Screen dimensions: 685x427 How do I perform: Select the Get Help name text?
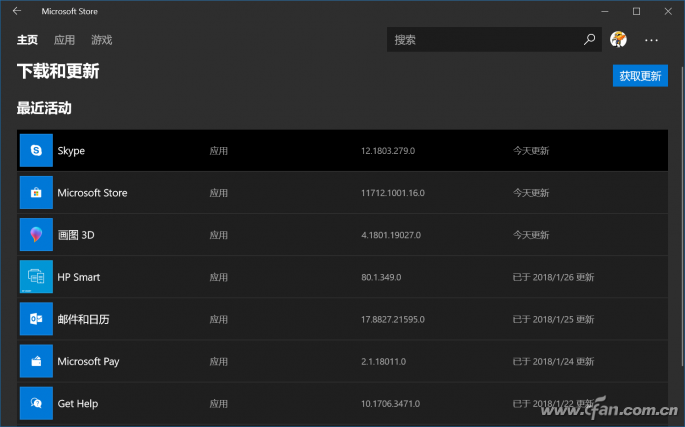point(78,404)
